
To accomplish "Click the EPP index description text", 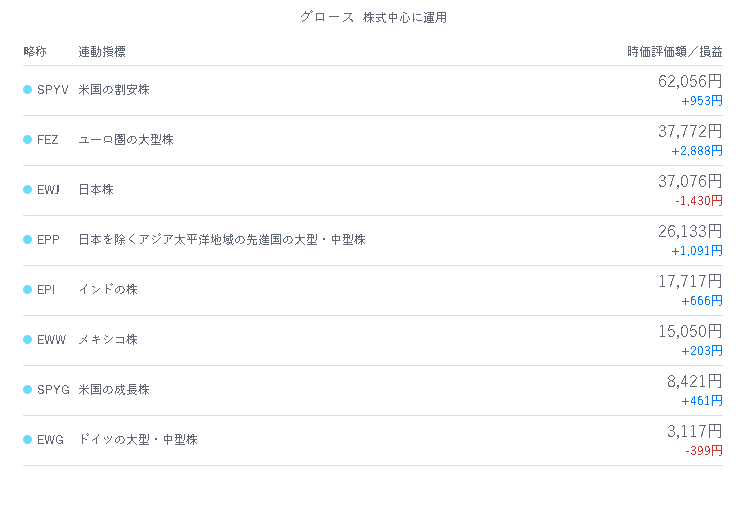I will (222, 240).
